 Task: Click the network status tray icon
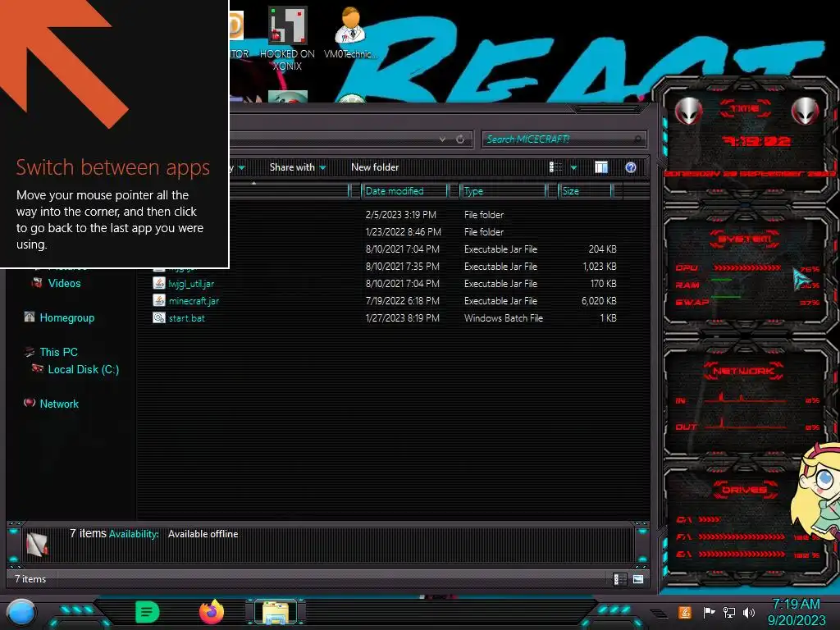point(728,612)
